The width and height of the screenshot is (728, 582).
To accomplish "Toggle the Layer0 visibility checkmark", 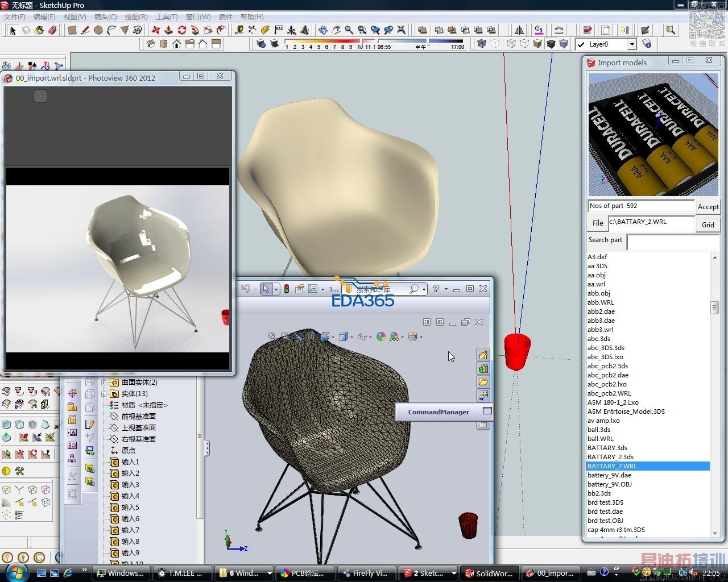I will click(581, 44).
